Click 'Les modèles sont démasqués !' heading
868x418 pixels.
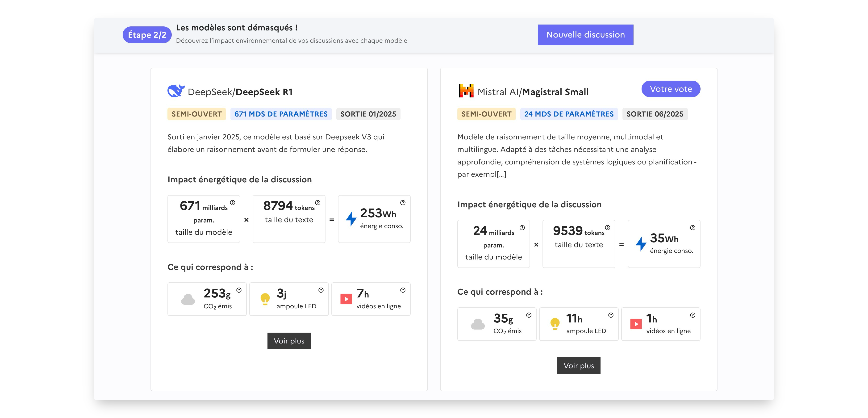coord(237,28)
